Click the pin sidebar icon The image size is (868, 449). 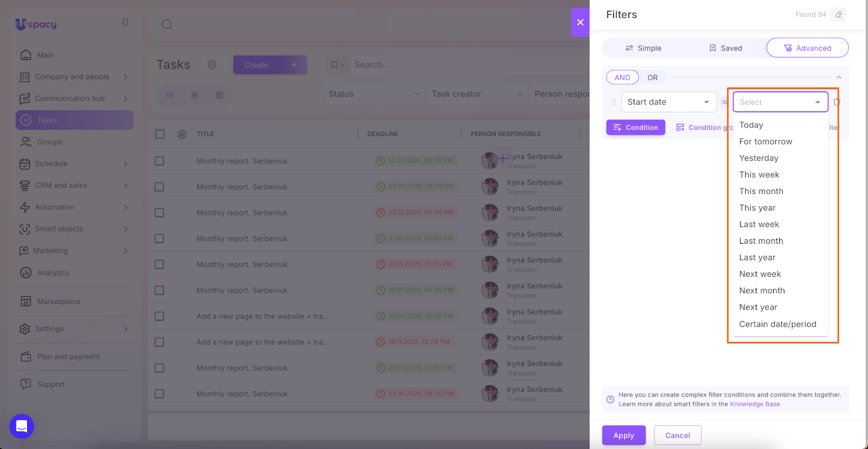tap(125, 23)
